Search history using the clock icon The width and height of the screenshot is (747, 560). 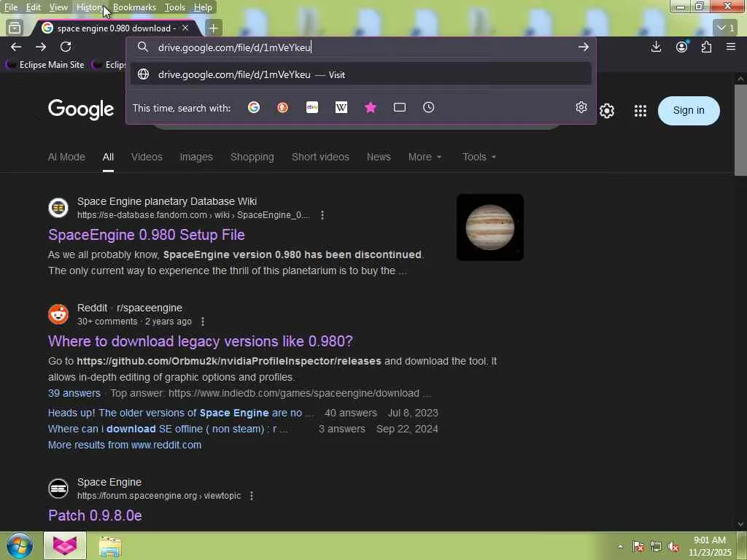(x=428, y=108)
